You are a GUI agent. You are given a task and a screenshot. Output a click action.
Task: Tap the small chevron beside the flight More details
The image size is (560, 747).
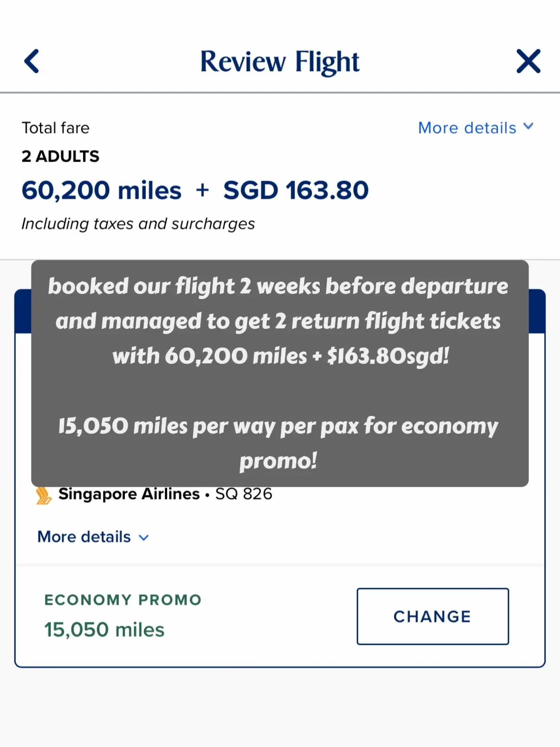coord(144,538)
